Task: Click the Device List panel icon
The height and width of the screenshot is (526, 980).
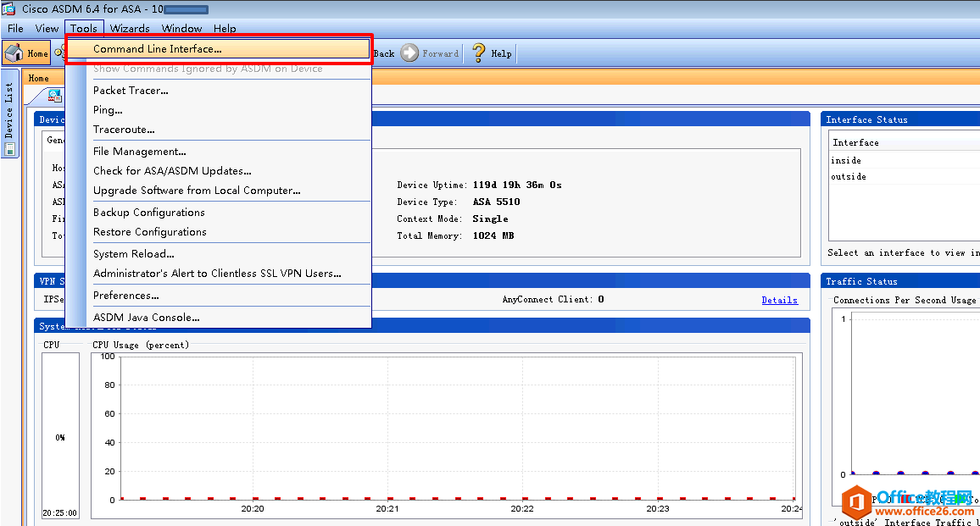Action: click(9, 149)
